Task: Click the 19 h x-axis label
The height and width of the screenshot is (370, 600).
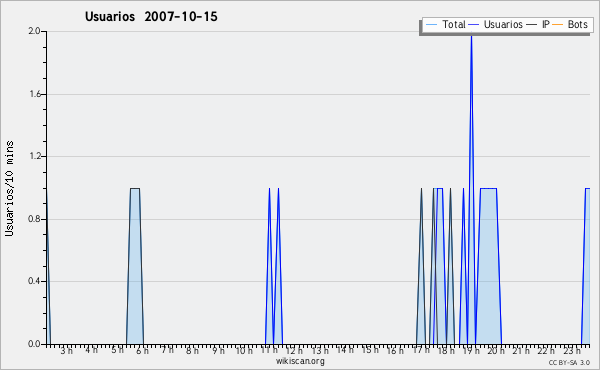Action: click(x=471, y=350)
